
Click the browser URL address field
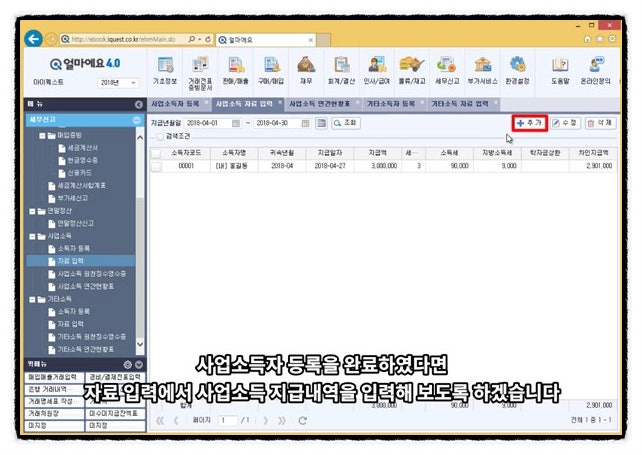(x=123, y=39)
